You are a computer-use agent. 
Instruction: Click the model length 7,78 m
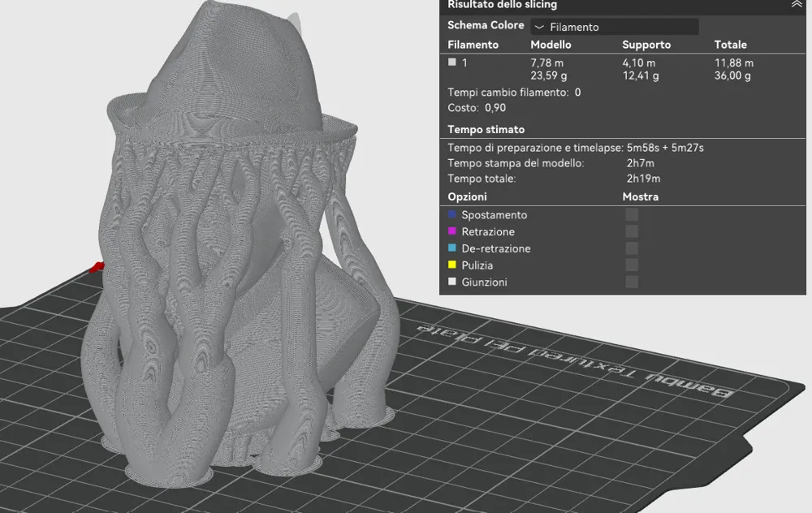pos(546,63)
